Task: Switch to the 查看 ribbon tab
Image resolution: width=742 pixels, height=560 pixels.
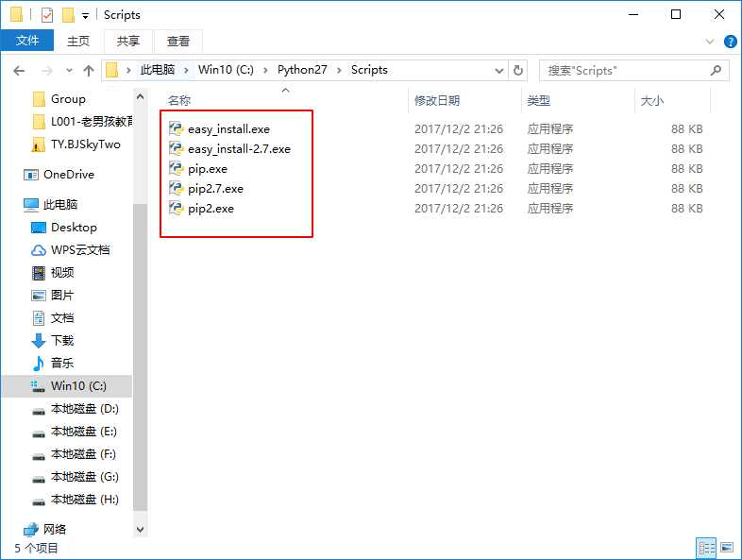Action: click(x=177, y=42)
